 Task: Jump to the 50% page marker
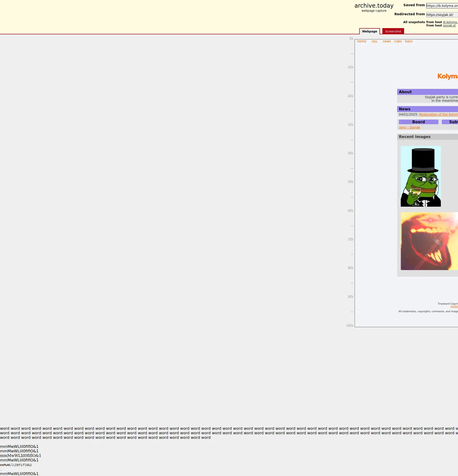pyautogui.click(x=350, y=182)
